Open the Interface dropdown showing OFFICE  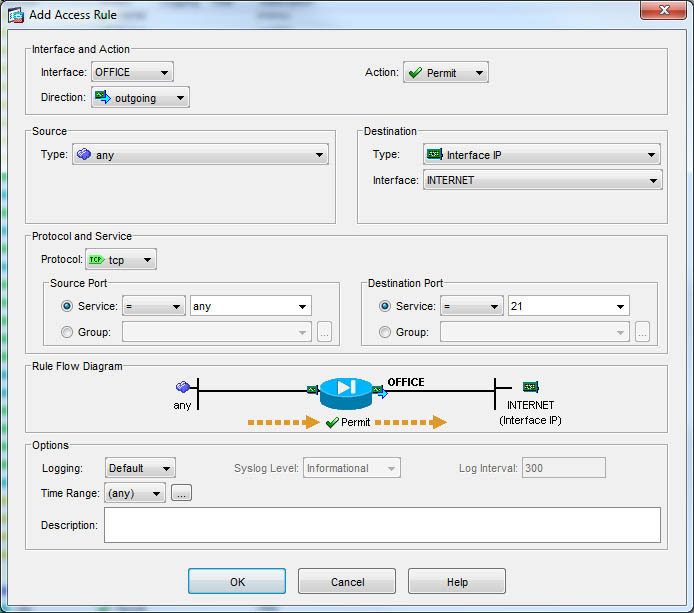point(132,72)
